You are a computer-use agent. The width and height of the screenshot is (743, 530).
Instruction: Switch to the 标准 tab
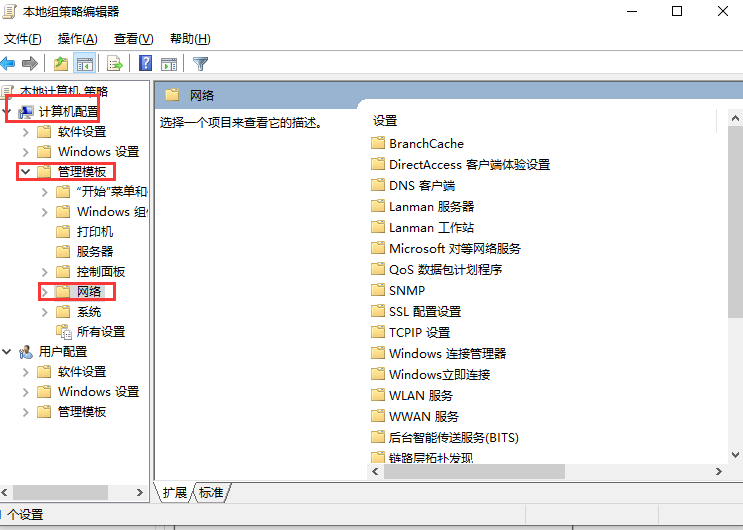click(211, 492)
